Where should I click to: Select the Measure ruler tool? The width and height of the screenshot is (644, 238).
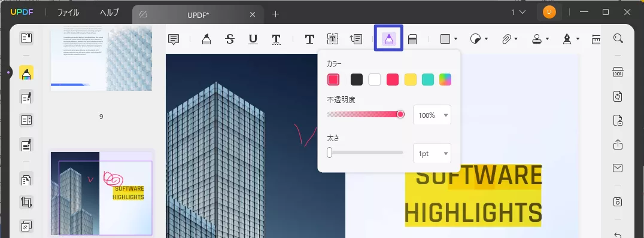pyautogui.click(x=596, y=39)
